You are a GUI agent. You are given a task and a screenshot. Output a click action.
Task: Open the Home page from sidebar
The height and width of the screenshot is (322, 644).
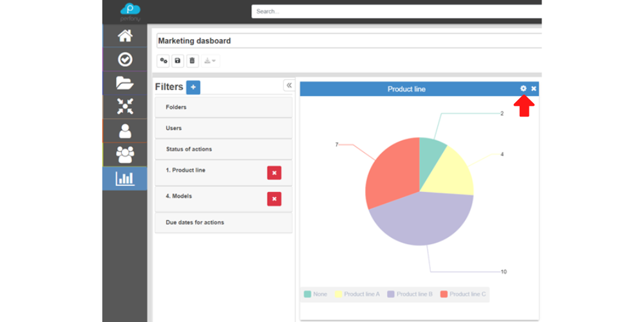click(125, 36)
